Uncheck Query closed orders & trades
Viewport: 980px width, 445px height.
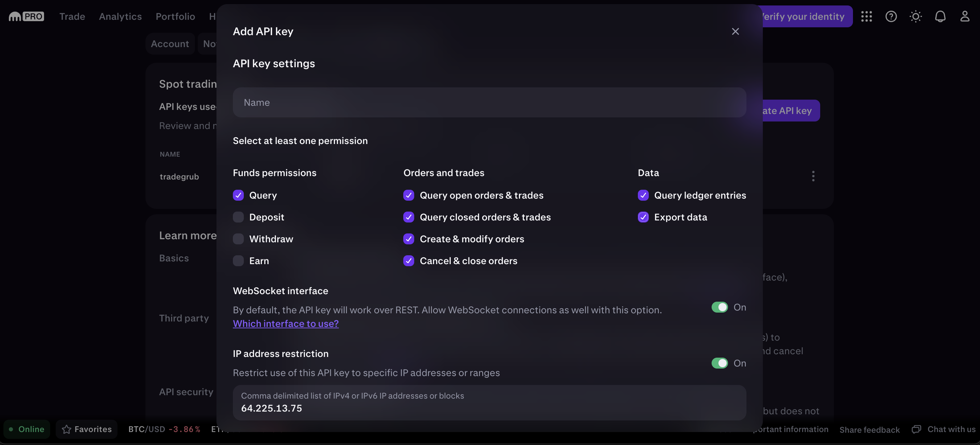409,217
